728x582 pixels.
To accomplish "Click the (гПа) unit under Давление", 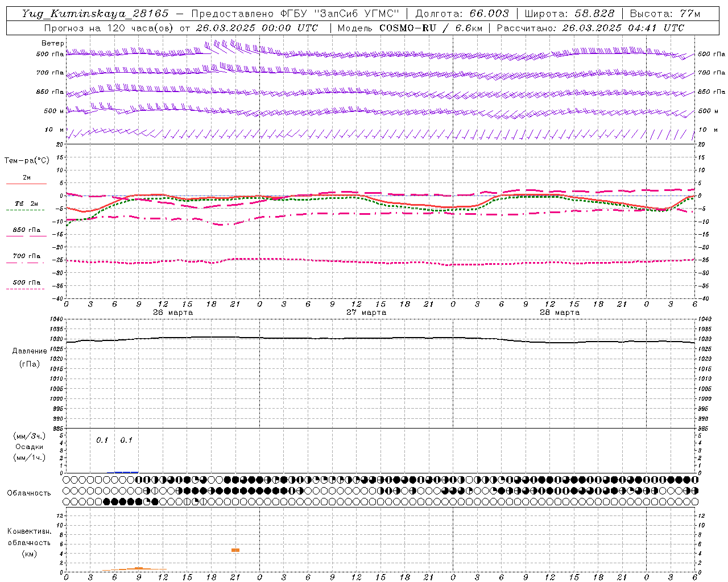I will [x=30, y=364].
